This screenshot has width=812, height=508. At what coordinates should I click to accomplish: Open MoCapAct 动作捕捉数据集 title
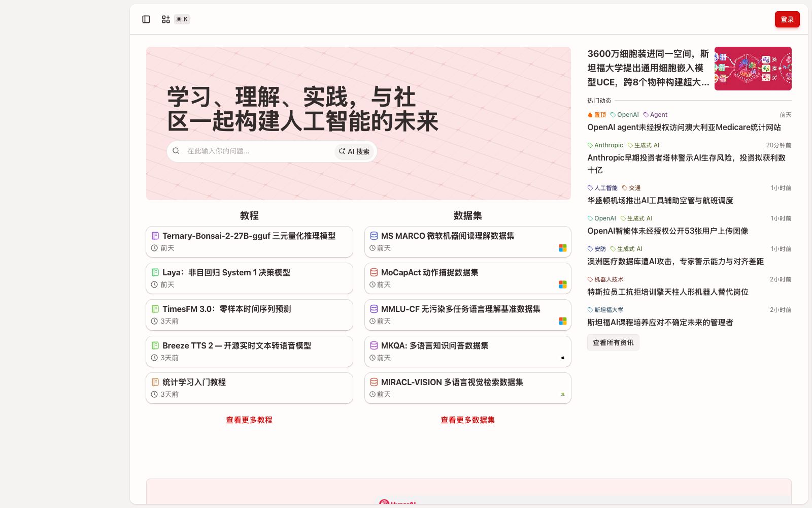[x=429, y=272]
